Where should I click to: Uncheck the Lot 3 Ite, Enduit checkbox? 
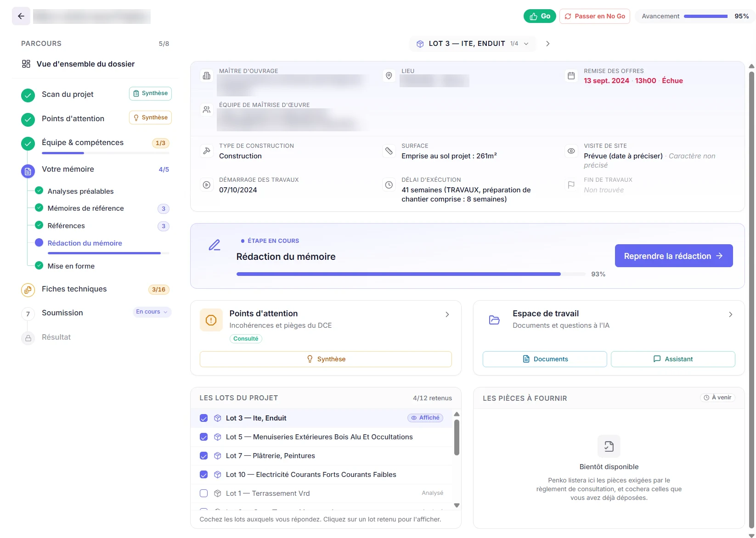click(204, 418)
